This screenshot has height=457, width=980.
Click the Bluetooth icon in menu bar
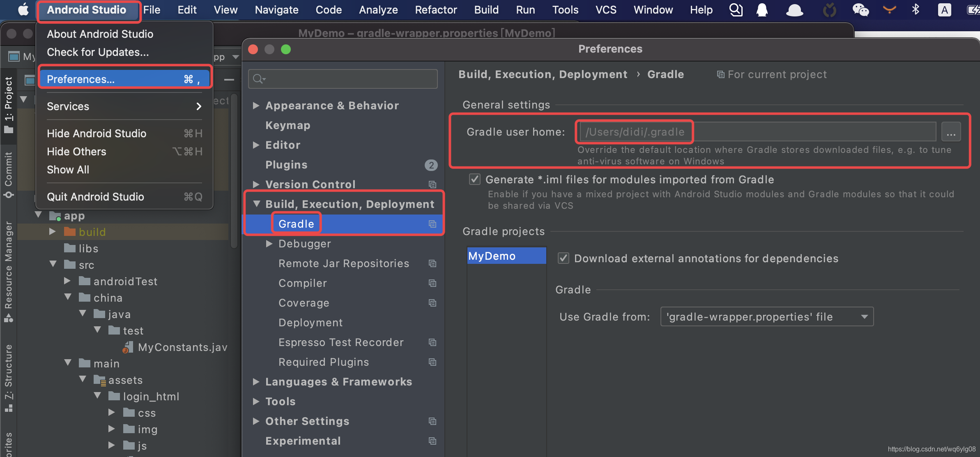(x=916, y=9)
